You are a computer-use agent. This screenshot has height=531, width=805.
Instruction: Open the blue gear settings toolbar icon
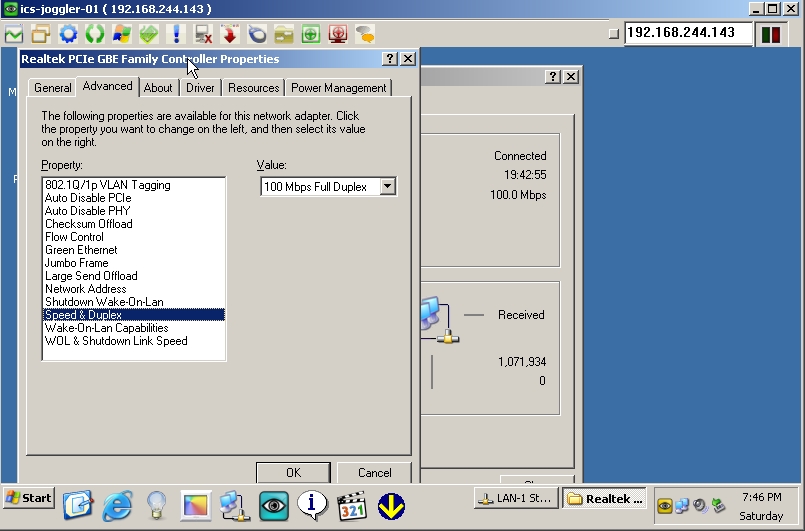68,34
